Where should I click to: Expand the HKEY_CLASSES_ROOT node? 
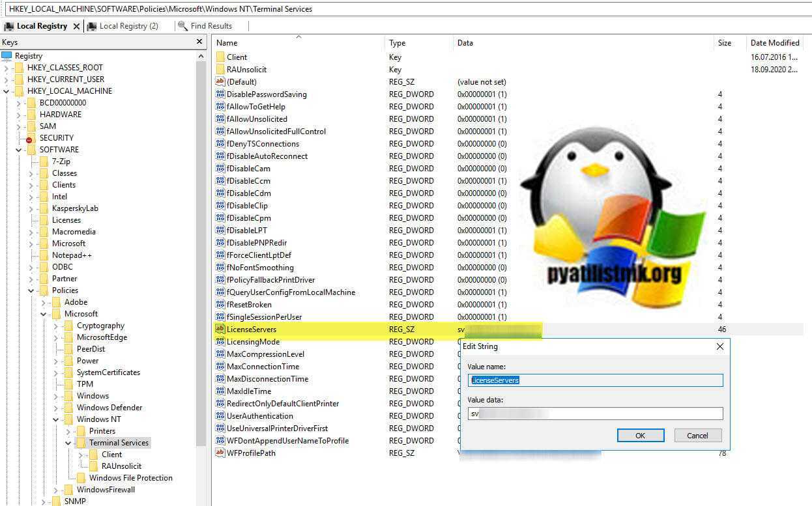7,68
